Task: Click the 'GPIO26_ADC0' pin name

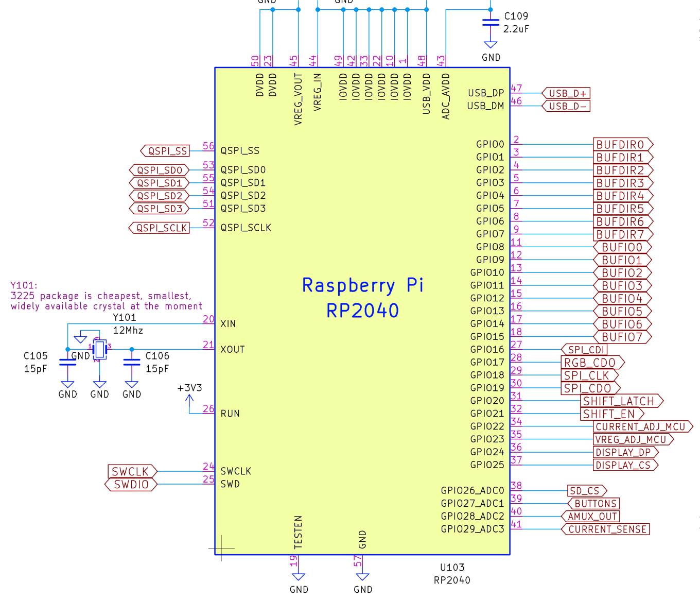Action: pyautogui.click(x=472, y=490)
